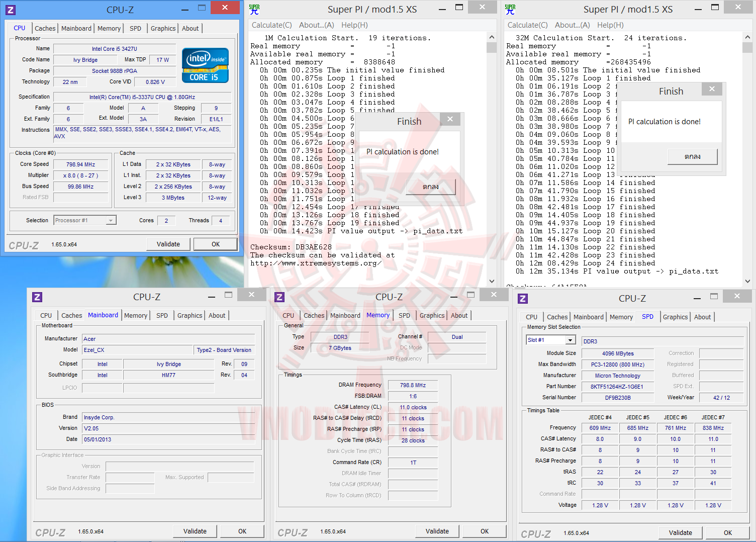
Task: Click the scroll-down arrow in the 1M Super PI window
Action: (x=492, y=282)
